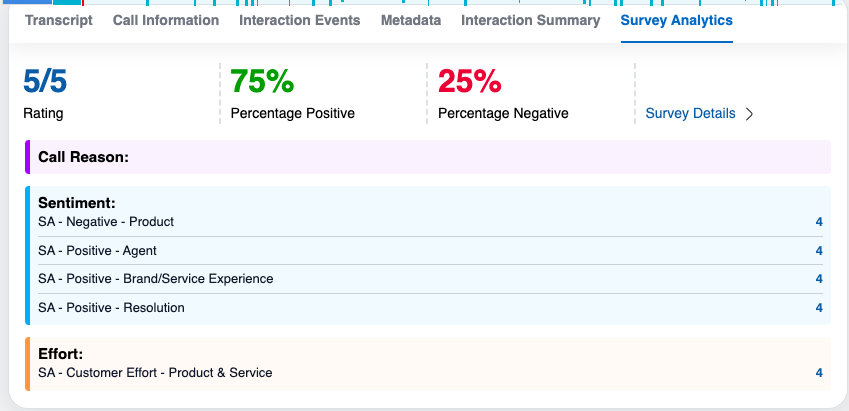Click the count 4 for SA - Negative - Product
Screen dimensions: 849x411
pyautogui.click(x=819, y=222)
